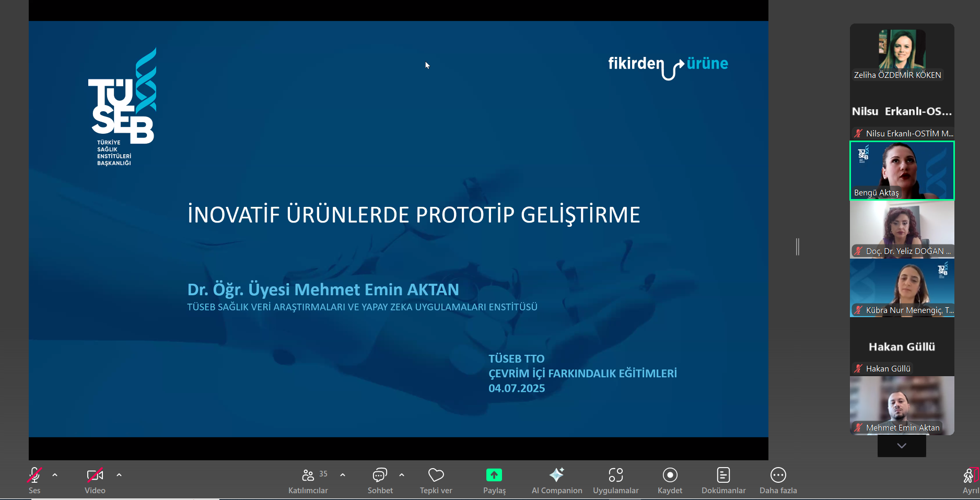
Task: Click the TÜSEB TTO text
Action: click(x=517, y=359)
